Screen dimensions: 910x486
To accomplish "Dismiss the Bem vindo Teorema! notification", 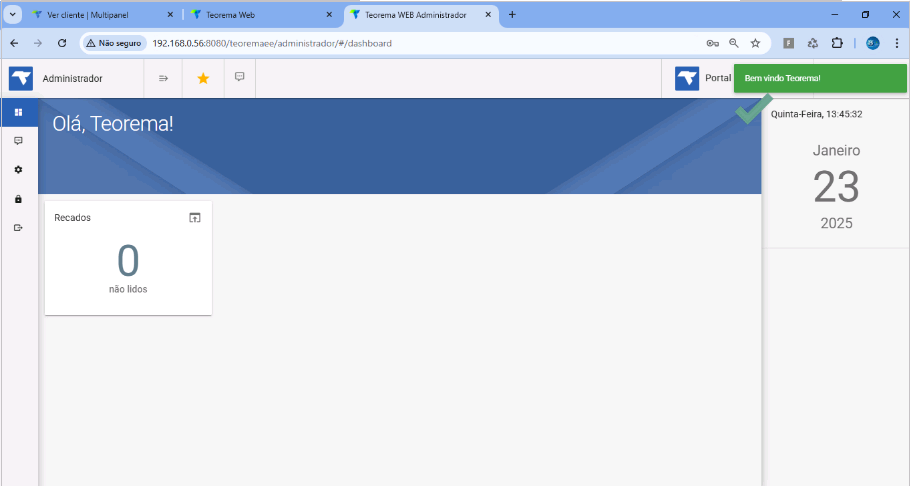I will point(820,78).
